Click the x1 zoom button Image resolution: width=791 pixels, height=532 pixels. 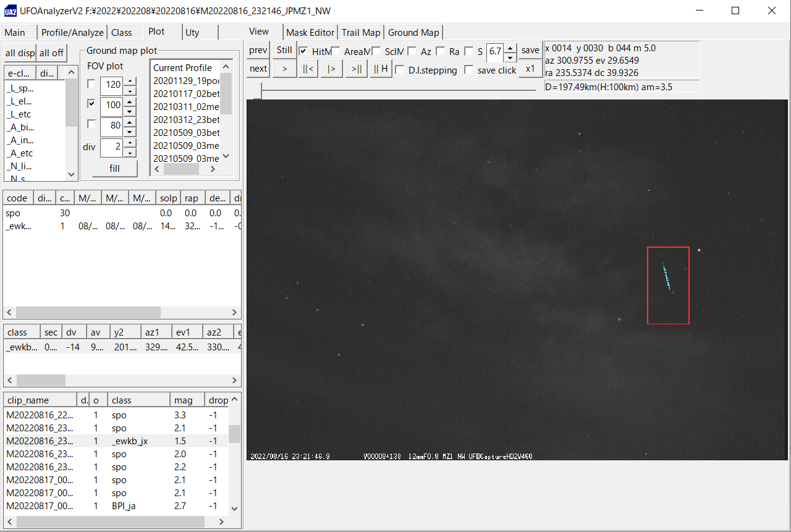click(530, 69)
